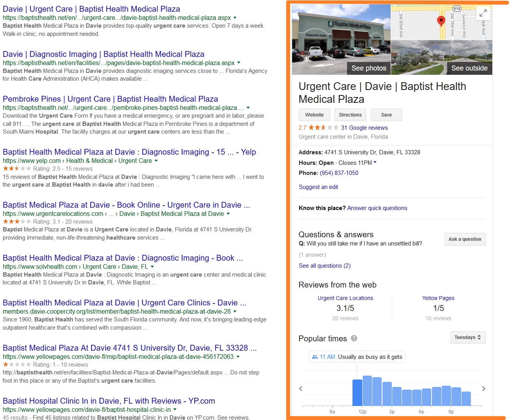
Task: Click Ask a question button
Action: pyautogui.click(x=465, y=239)
